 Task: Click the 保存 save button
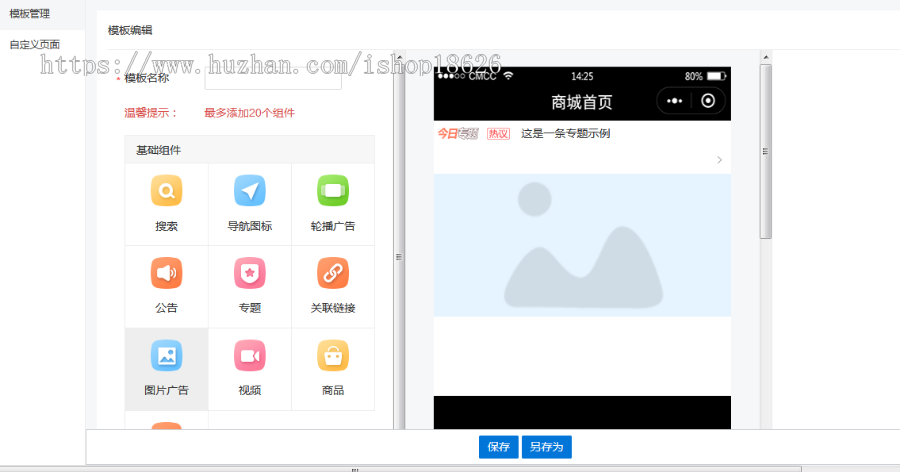(x=498, y=447)
